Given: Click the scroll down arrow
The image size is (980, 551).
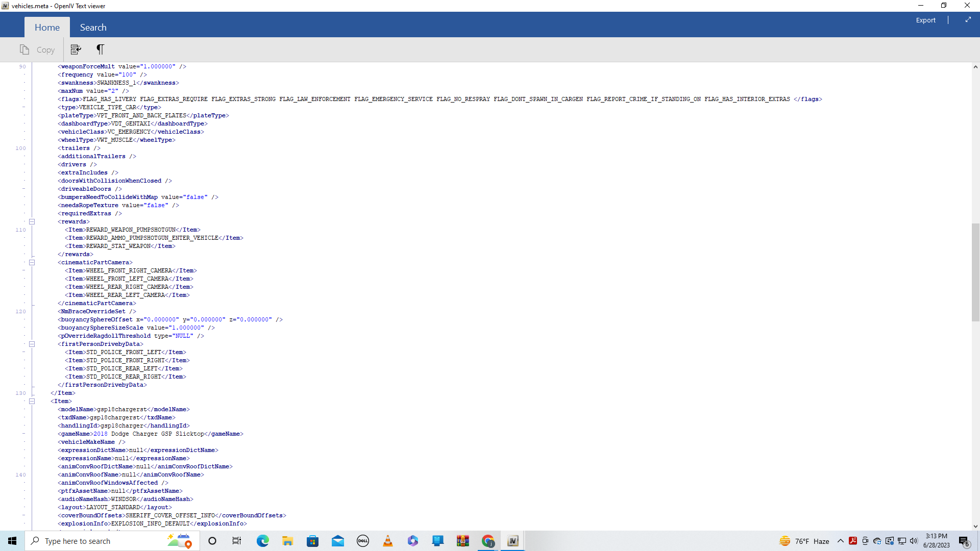Looking at the screenshot, I should (x=975, y=526).
